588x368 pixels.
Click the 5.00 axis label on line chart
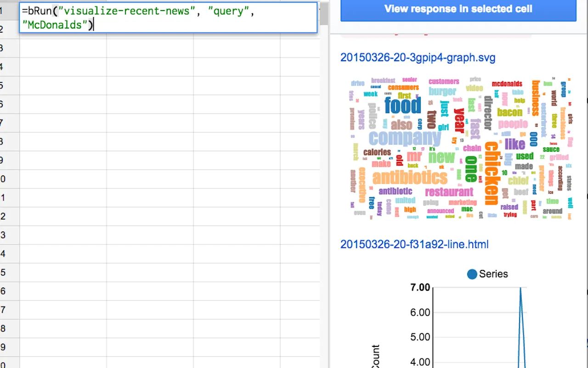coord(420,337)
